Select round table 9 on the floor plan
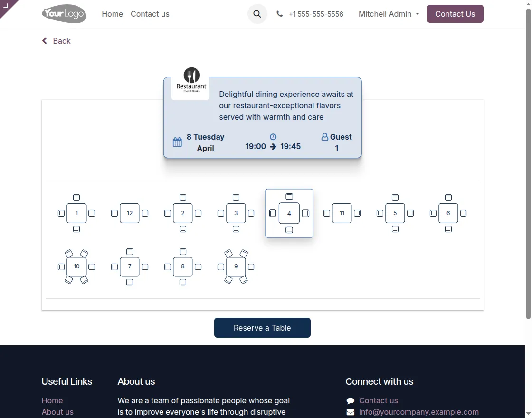 236,266
